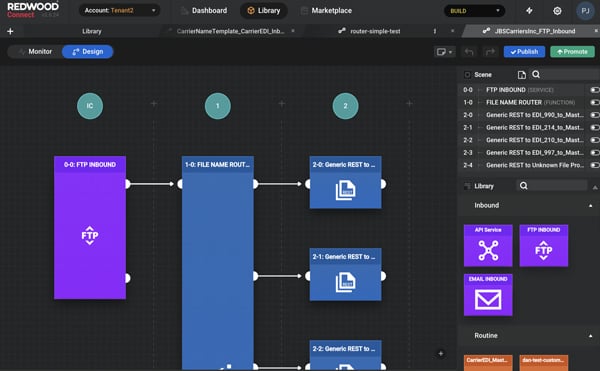Click the redo arrow in the toolbar
Screen dimensions: 600x371
coord(490,52)
